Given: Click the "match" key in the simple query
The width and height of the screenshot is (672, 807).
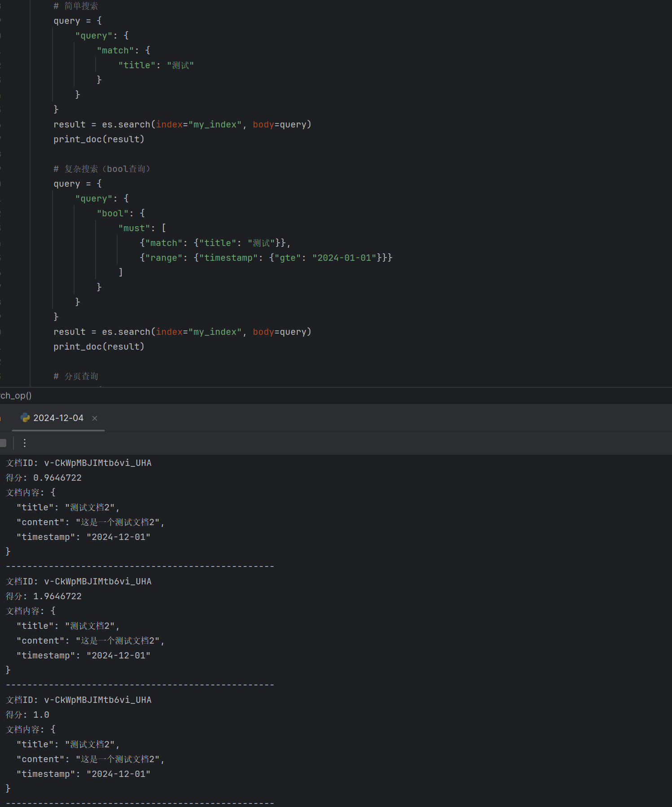Looking at the screenshot, I should pyautogui.click(x=115, y=51).
